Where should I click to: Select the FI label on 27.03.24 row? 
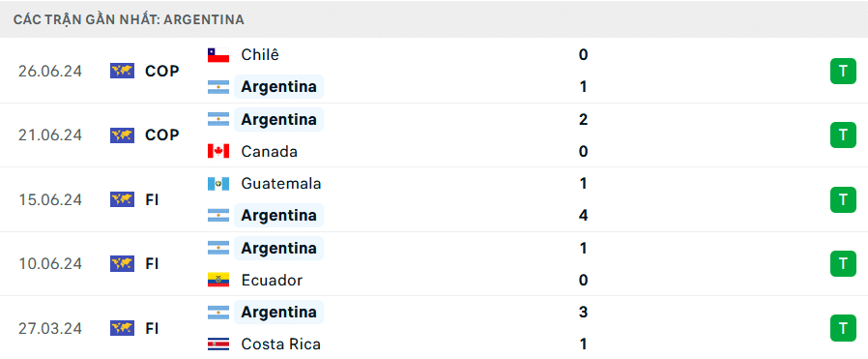[152, 328]
